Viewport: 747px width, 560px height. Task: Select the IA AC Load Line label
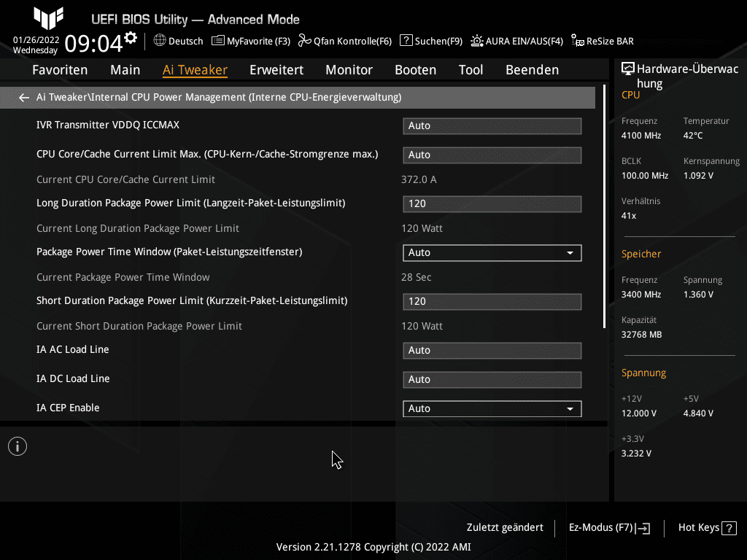[72, 349]
